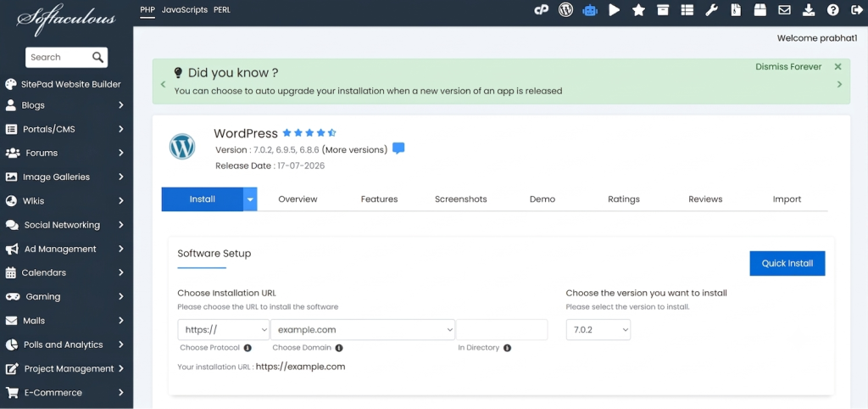
Task: Expand the E-Commerce category
Action: [x=66, y=392]
